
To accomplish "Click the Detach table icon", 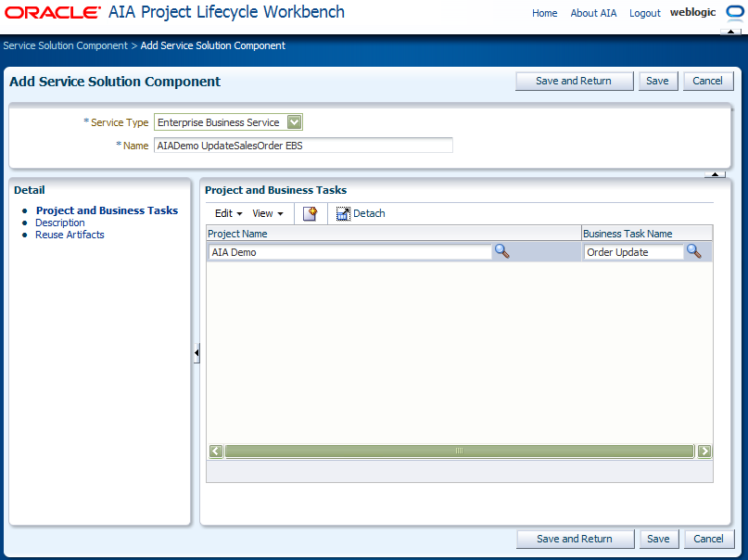I will [343, 213].
